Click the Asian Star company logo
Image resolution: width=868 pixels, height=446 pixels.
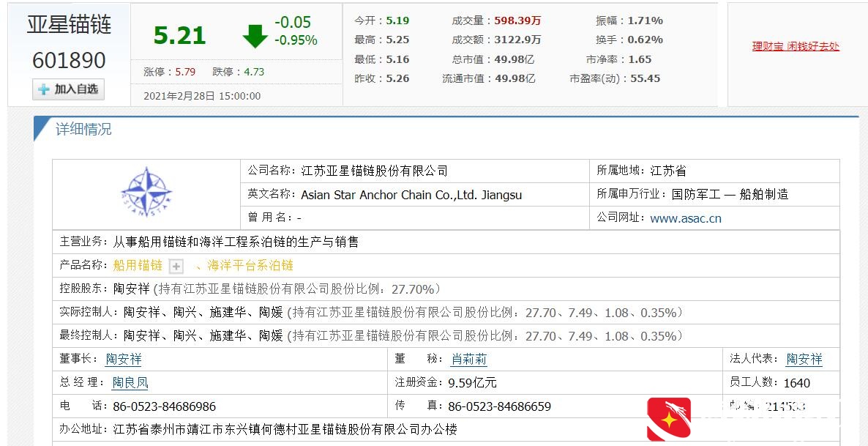point(146,193)
